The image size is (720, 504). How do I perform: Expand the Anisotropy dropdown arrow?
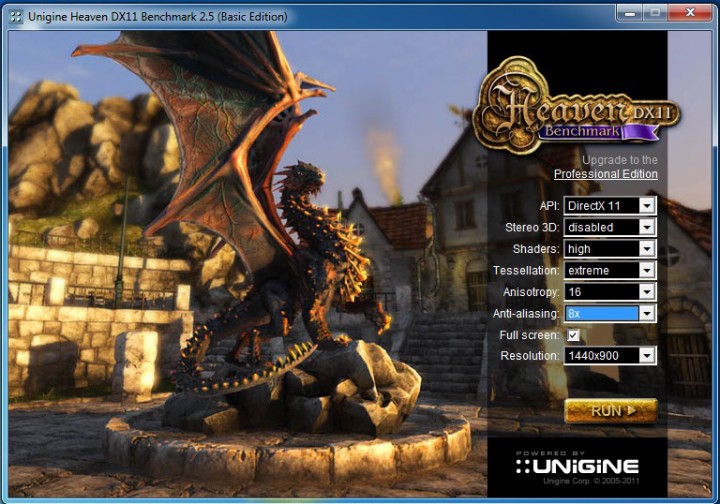point(647,292)
